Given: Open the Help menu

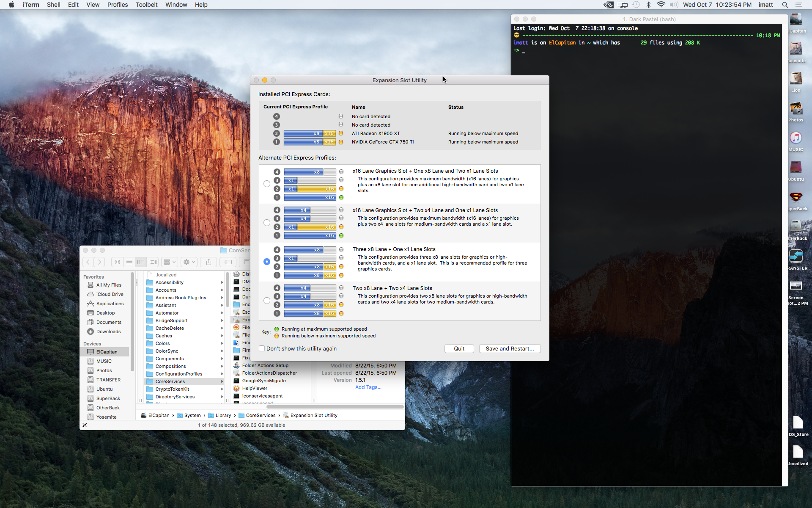Looking at the screenshot, I should 201,5.
